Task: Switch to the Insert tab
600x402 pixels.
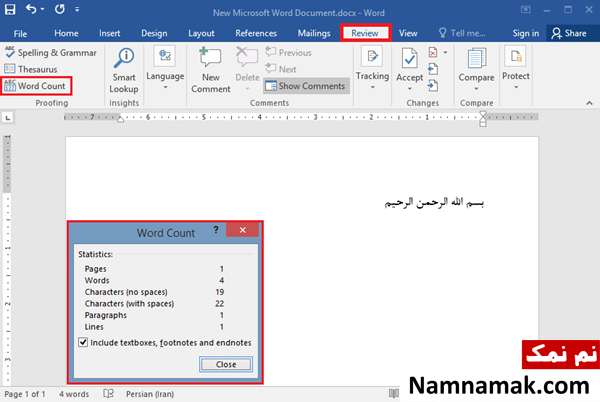Action: (x=109, y=33)
